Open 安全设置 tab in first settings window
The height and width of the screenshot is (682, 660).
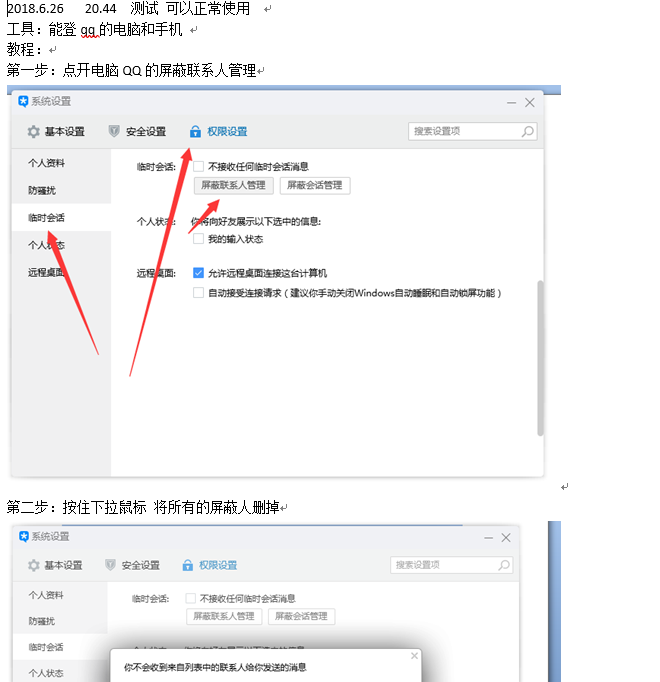coord(146,131)
